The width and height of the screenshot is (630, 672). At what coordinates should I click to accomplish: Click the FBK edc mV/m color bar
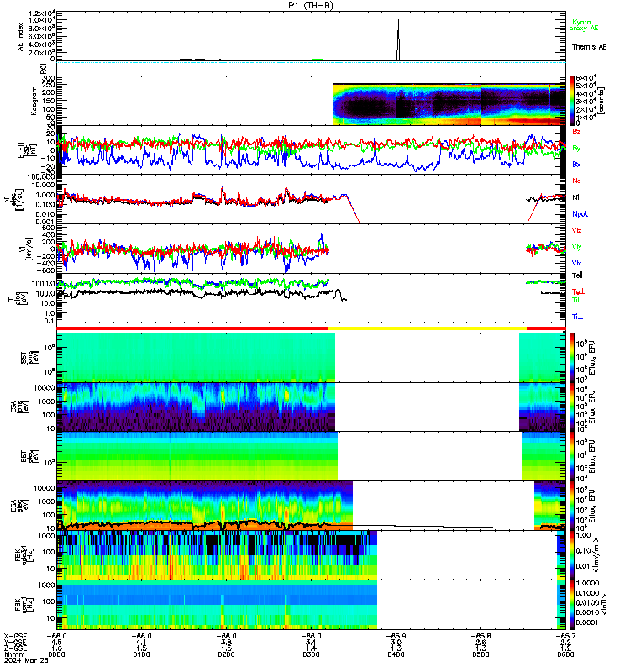click(x=572, y=555)
